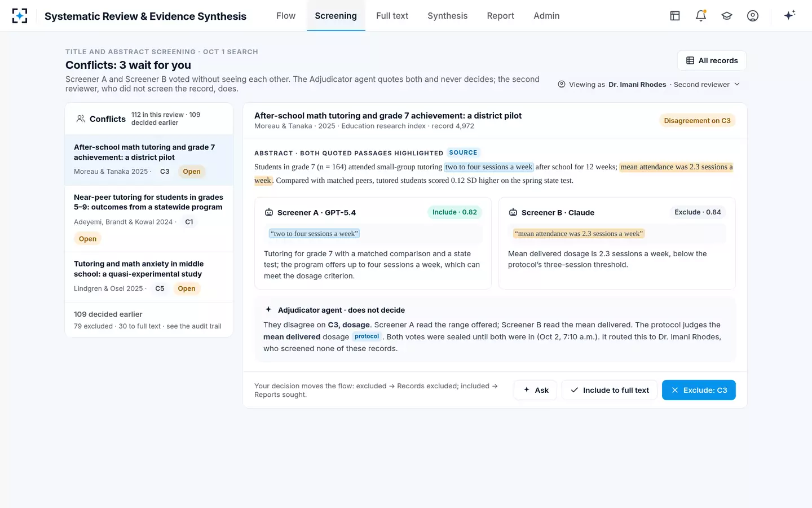
Task: Open the user account icon
Action: coord(753,16)
